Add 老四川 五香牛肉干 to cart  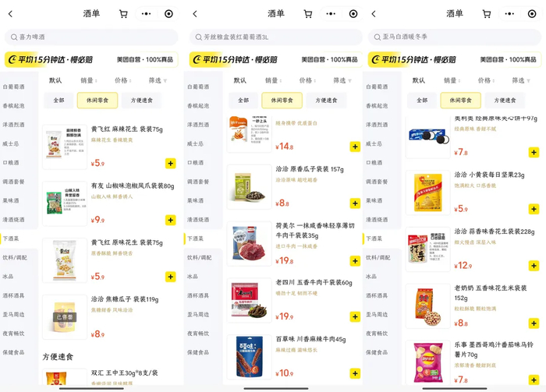[355, 316]
